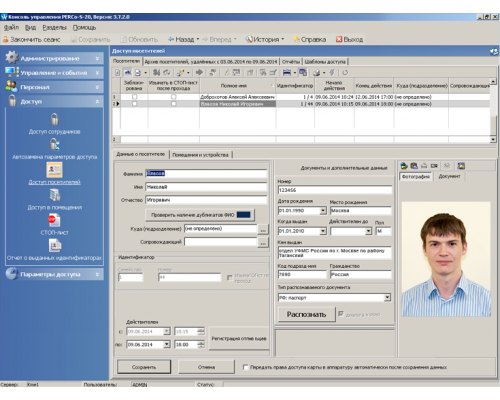This screenshot has width=500, height=400.
Task: Click browse button next to Куда (подразделение)
Action: click(263, 229)
